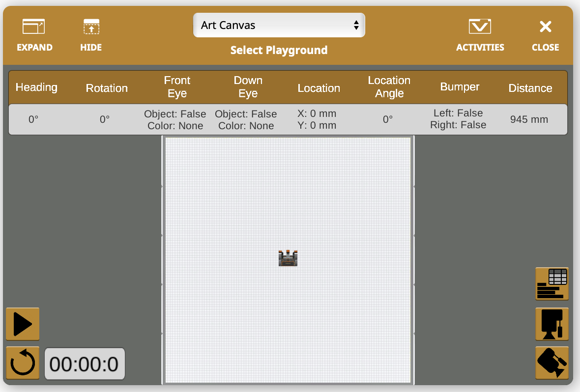
Task: Click the Location Angle value showing 0 degrees
Action: pyautogui.click(x=389, y=119)
